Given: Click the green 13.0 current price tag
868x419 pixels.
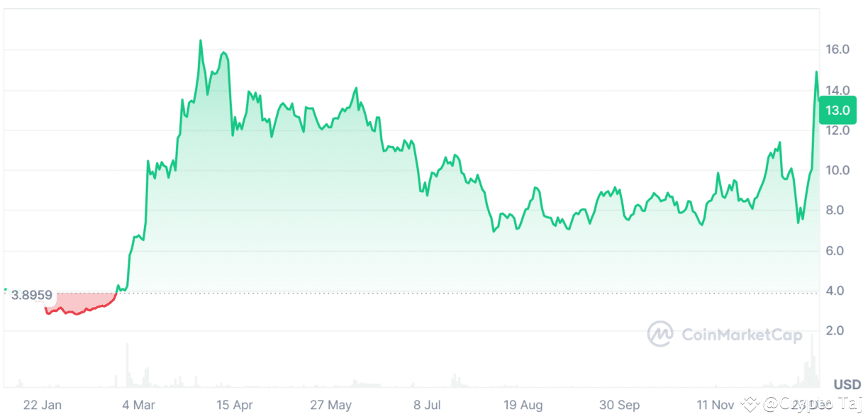Looking at the screenshot, I should (x=837, y=111).
